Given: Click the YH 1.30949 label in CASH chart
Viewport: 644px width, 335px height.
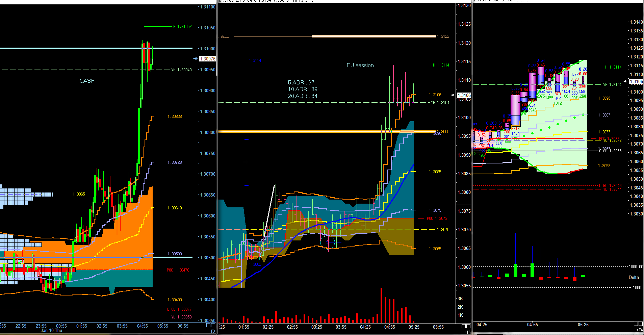Looking at the screenshot, I should point(181,70).
